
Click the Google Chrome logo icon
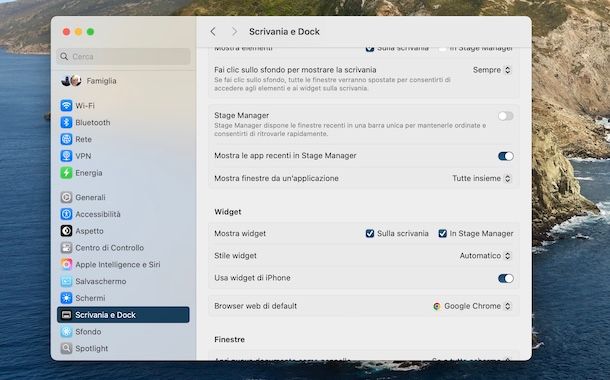(437, 306)
